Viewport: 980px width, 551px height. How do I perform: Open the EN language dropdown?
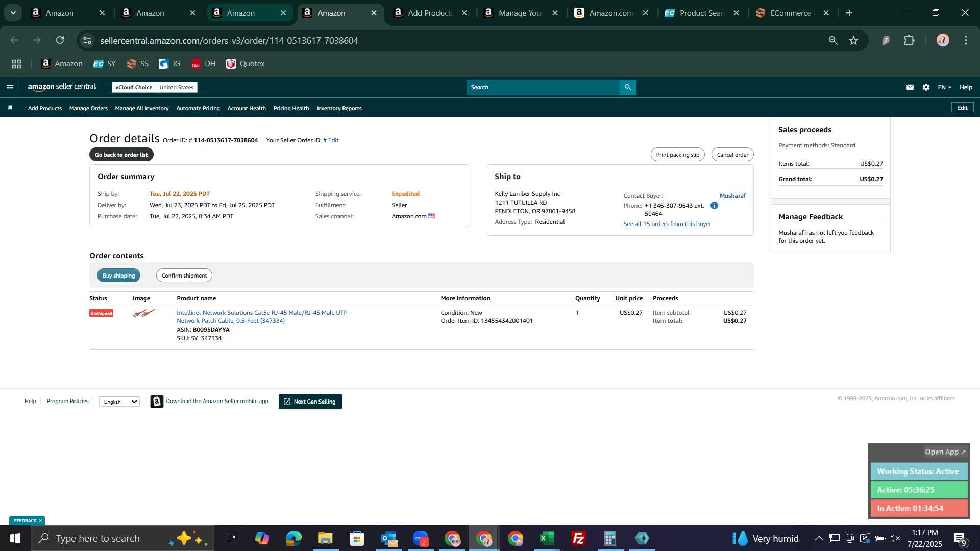944,87
